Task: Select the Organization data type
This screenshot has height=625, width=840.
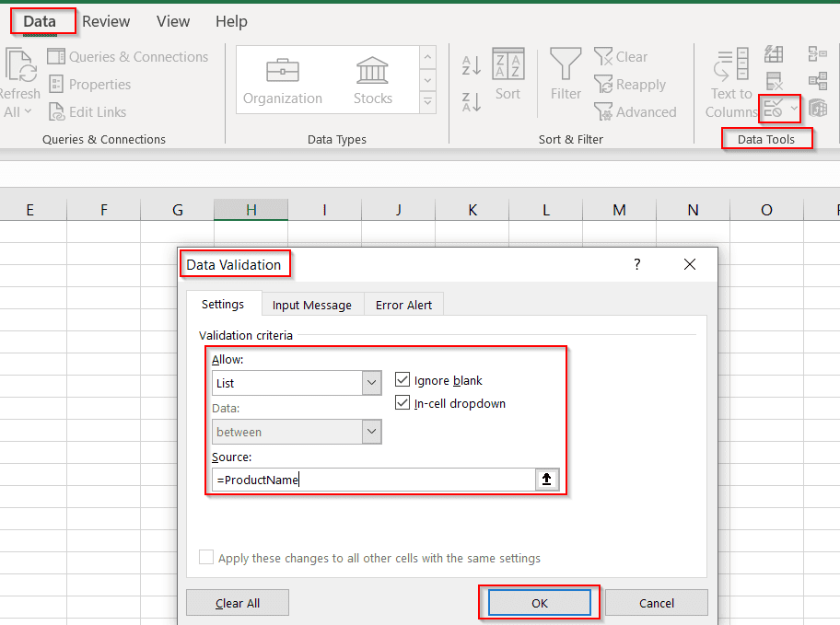Action: click(283, 80)
